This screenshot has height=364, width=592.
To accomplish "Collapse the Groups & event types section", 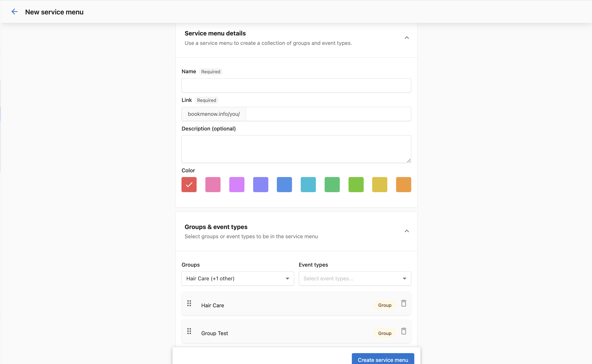I will click(407, 231).
